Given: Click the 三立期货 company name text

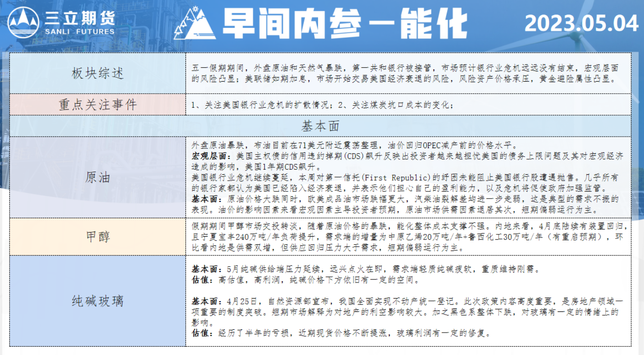Looking at the screenshot, I should coord(79,18).
